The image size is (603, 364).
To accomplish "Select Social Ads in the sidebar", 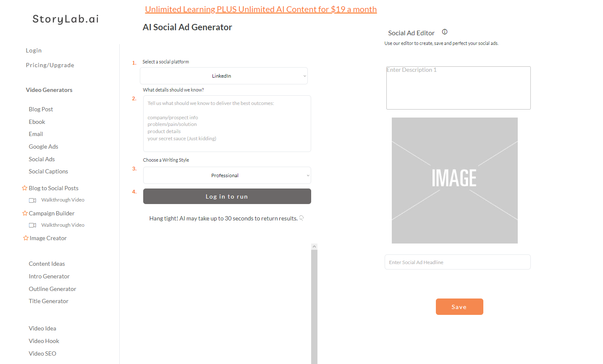I will click(42, 159).
